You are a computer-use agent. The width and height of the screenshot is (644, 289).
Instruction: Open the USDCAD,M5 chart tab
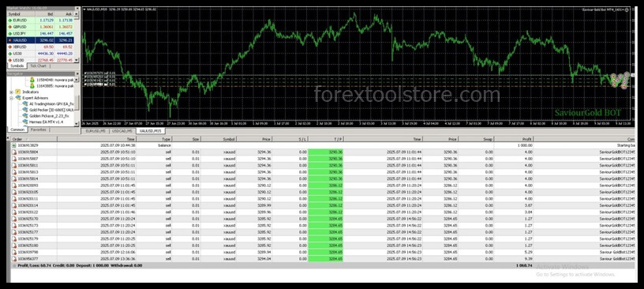122,131
